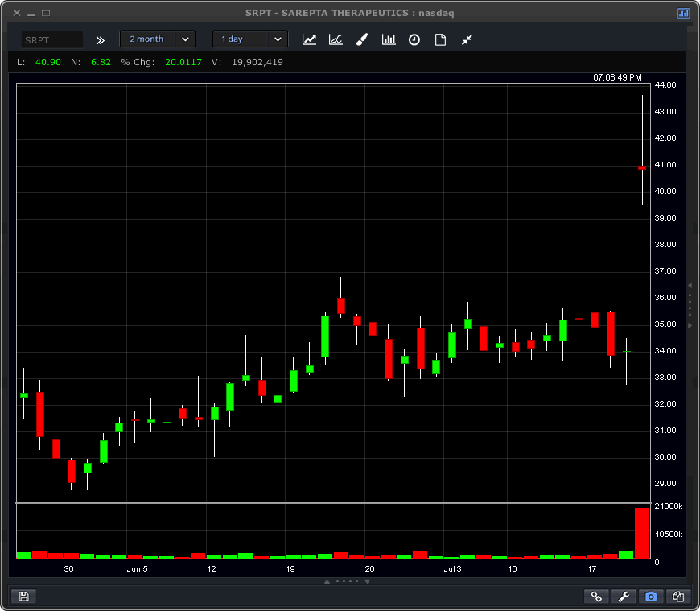Screen dimensions: 700x611
Task: Open the chart type line icon
Action: [309, 39]
